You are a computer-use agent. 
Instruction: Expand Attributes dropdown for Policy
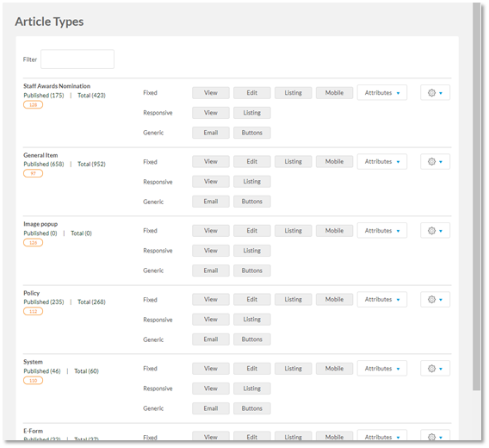coord(382,300)
